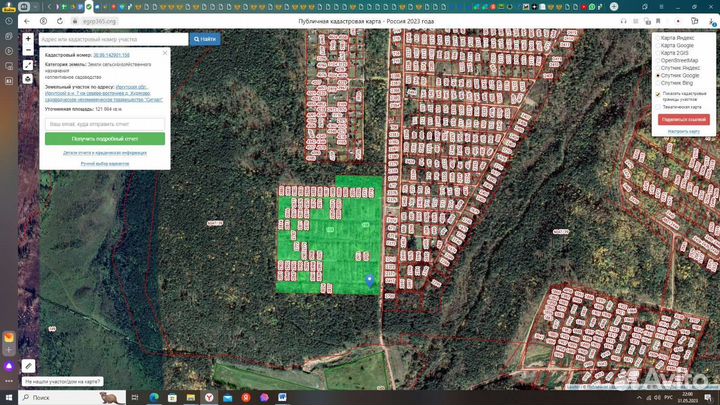
Task: Open Windows taskbar search box
Action: click(58, 397)
